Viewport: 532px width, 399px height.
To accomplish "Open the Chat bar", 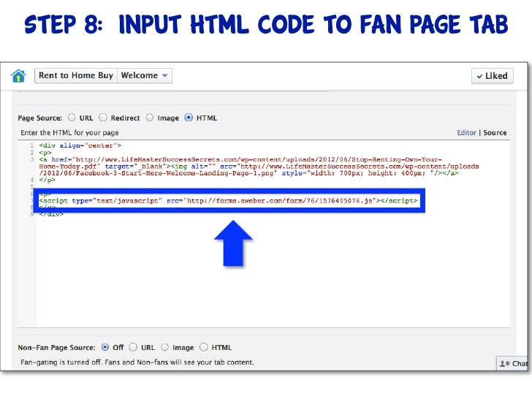I will (513, 363).
